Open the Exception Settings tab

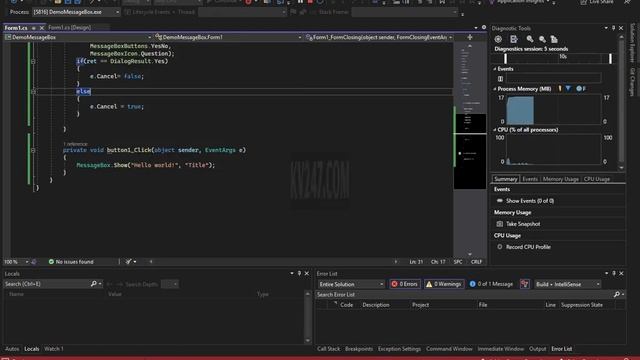click(399, 349)
